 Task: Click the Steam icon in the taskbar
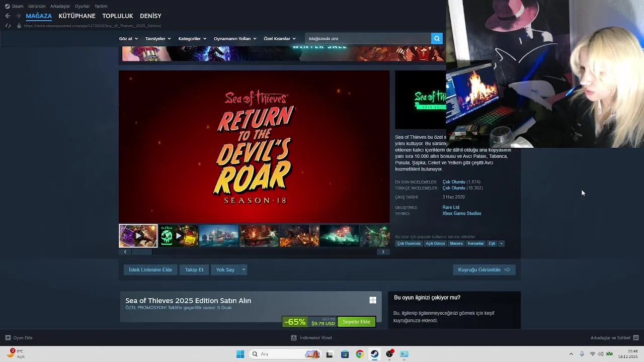[374, 354]
